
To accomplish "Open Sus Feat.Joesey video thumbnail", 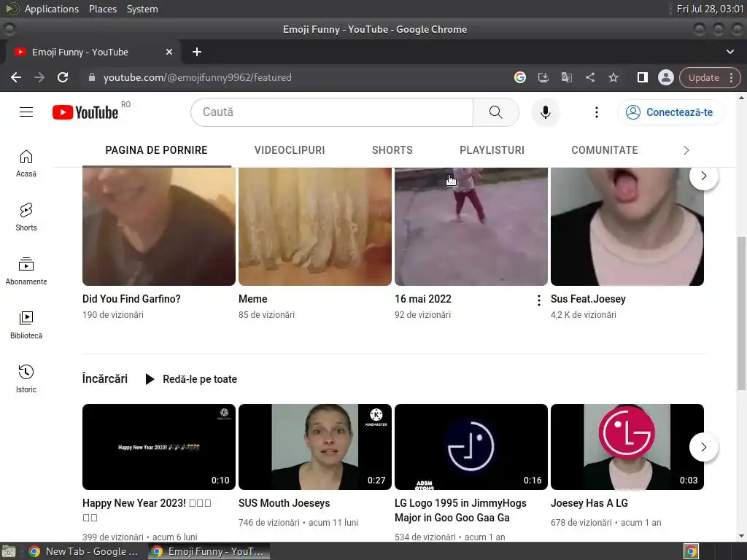I will (627, 227).
